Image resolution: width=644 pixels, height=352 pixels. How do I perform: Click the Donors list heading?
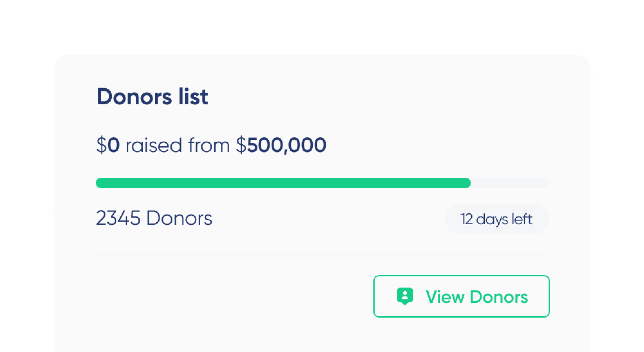pyautogui.click(x=152, y=97)
